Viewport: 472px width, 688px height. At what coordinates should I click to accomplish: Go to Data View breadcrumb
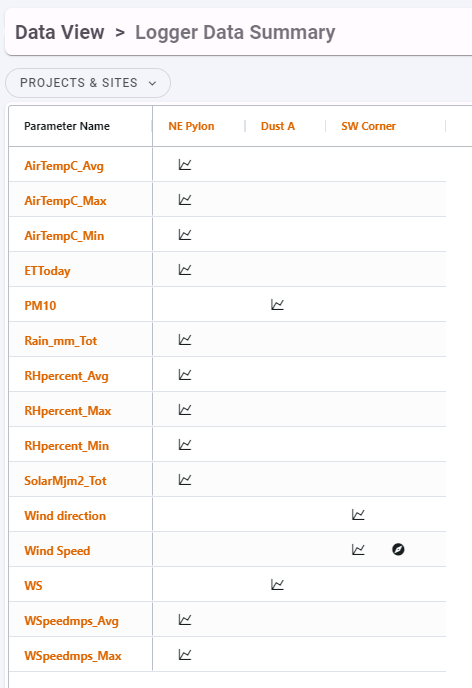click(x=60, y=32)
